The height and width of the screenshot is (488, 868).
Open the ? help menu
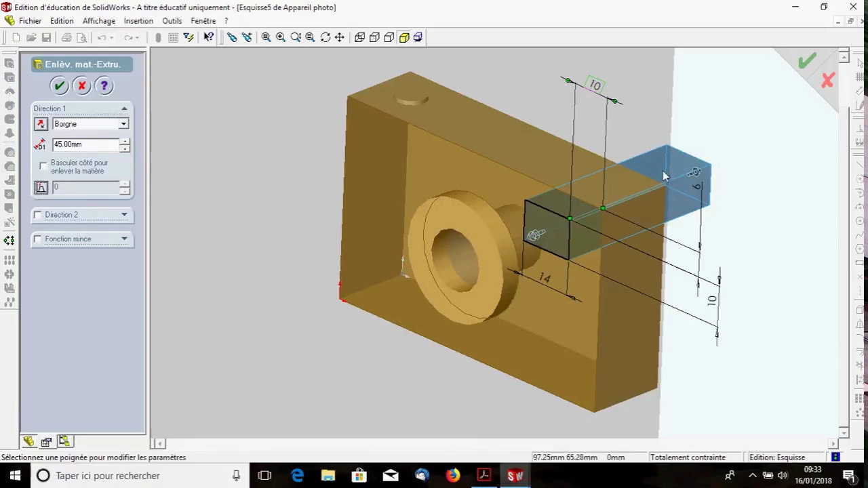226,21
